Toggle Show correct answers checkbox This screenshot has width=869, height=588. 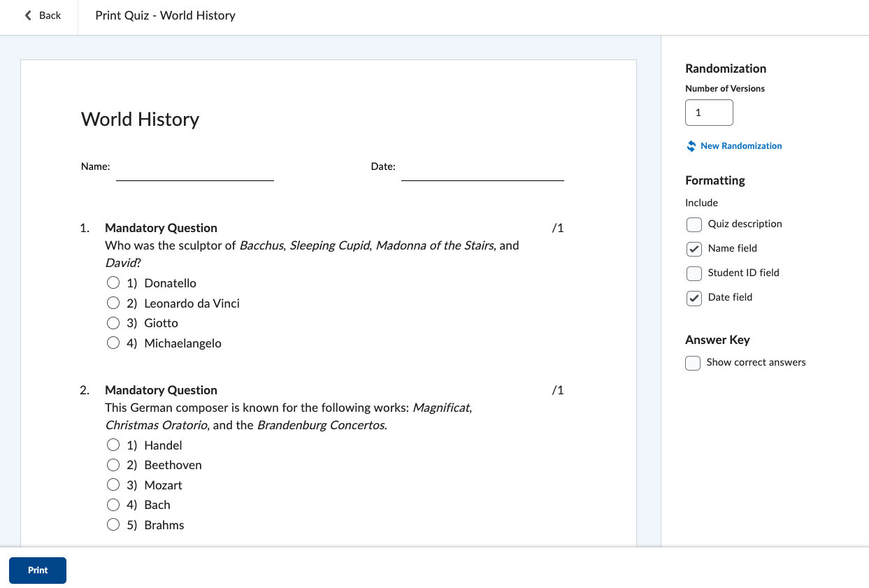tap(693, 363)
